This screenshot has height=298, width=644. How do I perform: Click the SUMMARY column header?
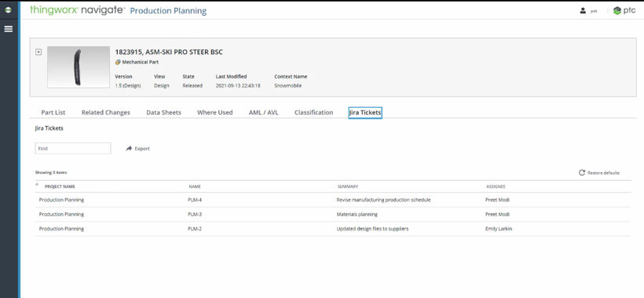coord(347,186)
